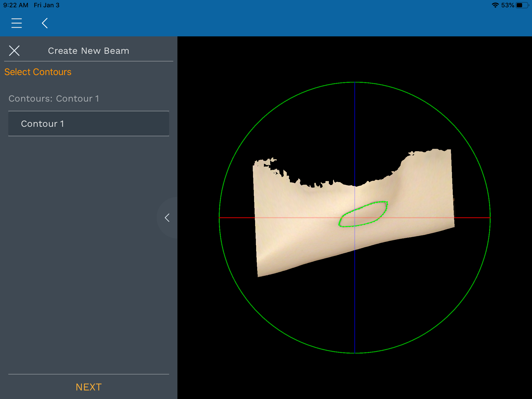The height and width of the screenshot is (399, 532).
Task: Tap the clock time in status bar
Action: coord(16,5)
